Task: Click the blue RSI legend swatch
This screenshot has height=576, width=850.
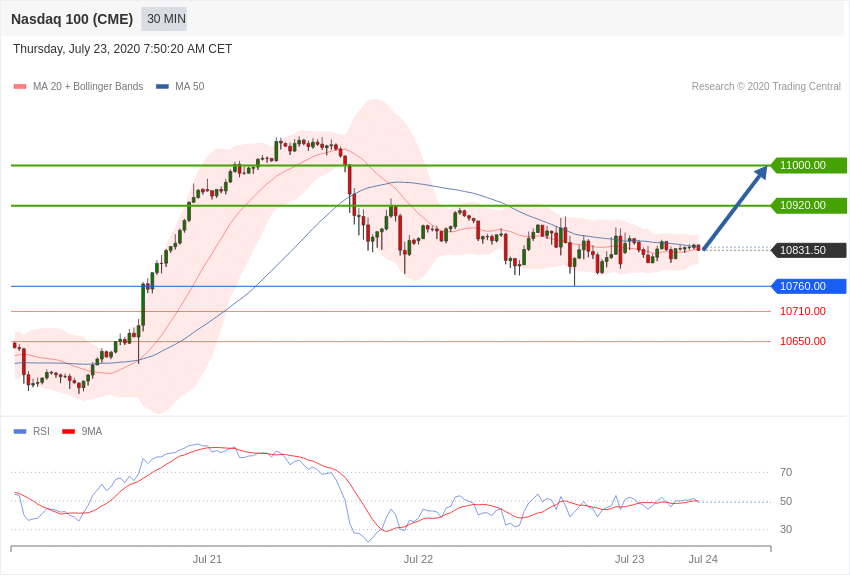Action: coord(20,431)
